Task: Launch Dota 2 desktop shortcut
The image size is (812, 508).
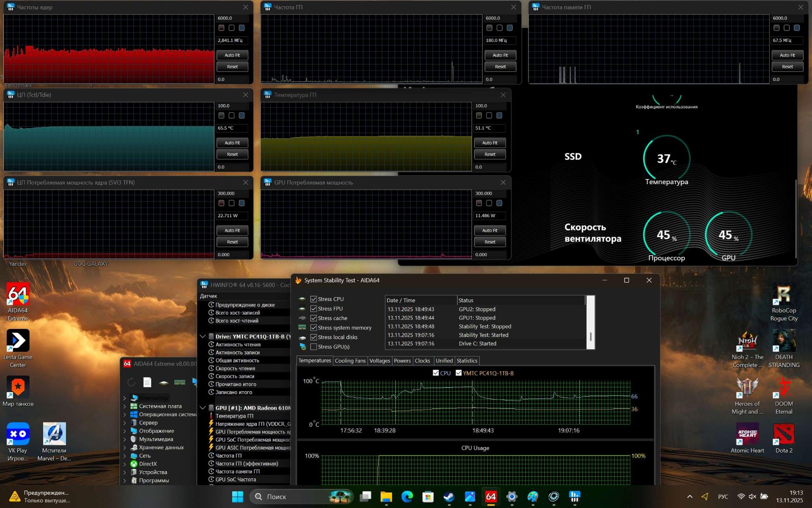Action: [x=784, y=434]
